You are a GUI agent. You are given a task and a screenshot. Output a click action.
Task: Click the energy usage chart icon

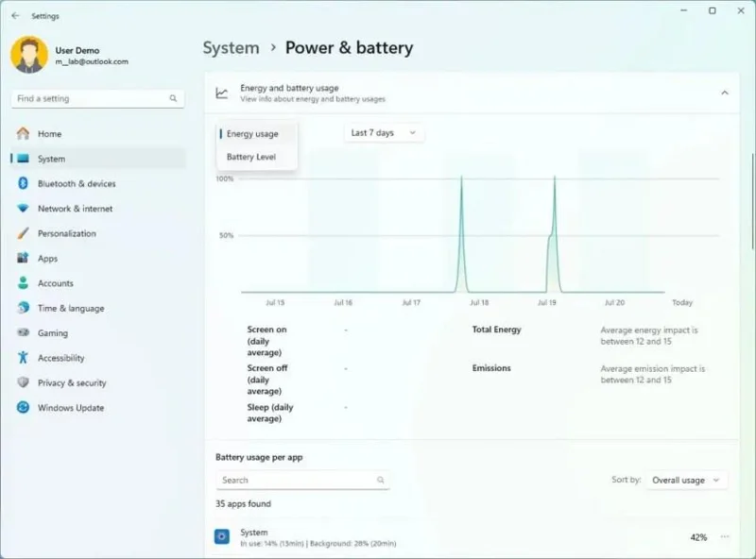(222, 93)
